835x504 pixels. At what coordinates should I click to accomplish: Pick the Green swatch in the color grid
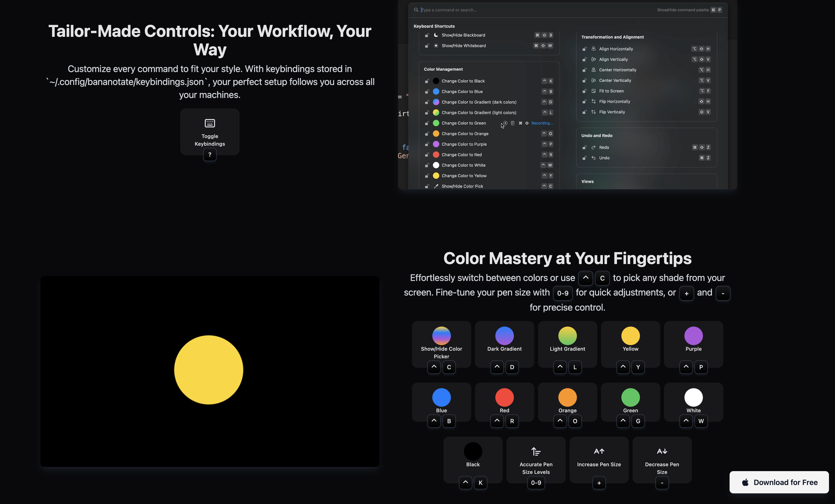pyautogui.click(x=630, y=397)
